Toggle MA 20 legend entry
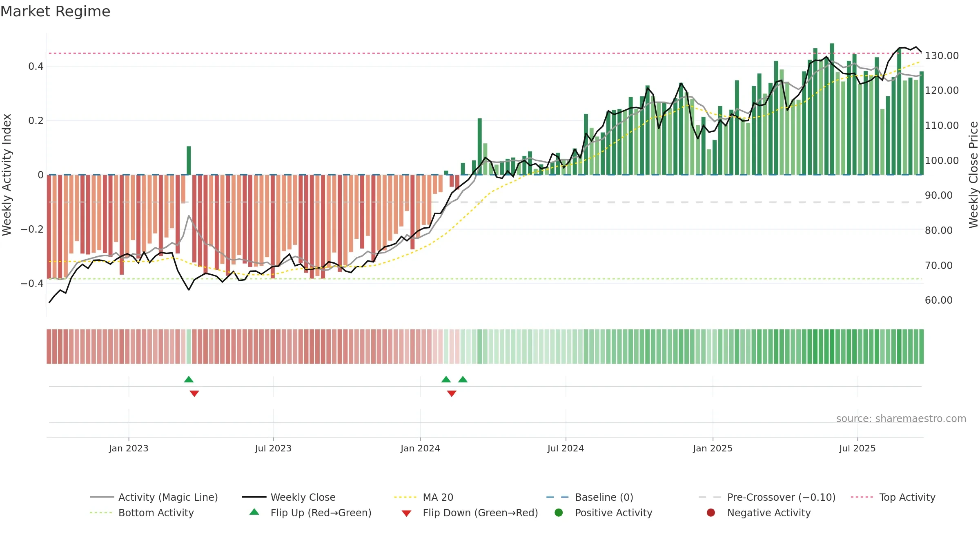 (x=424, y=497)
